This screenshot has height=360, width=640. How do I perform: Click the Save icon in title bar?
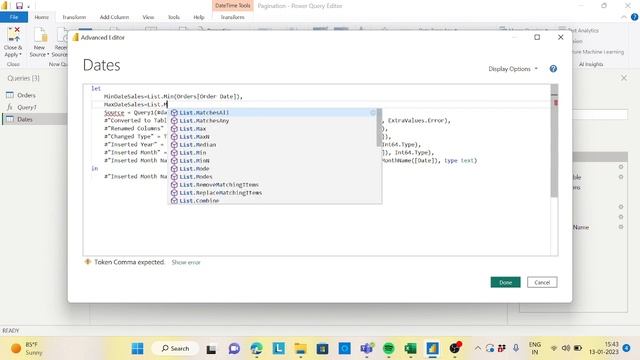click(x=19, y=6)
